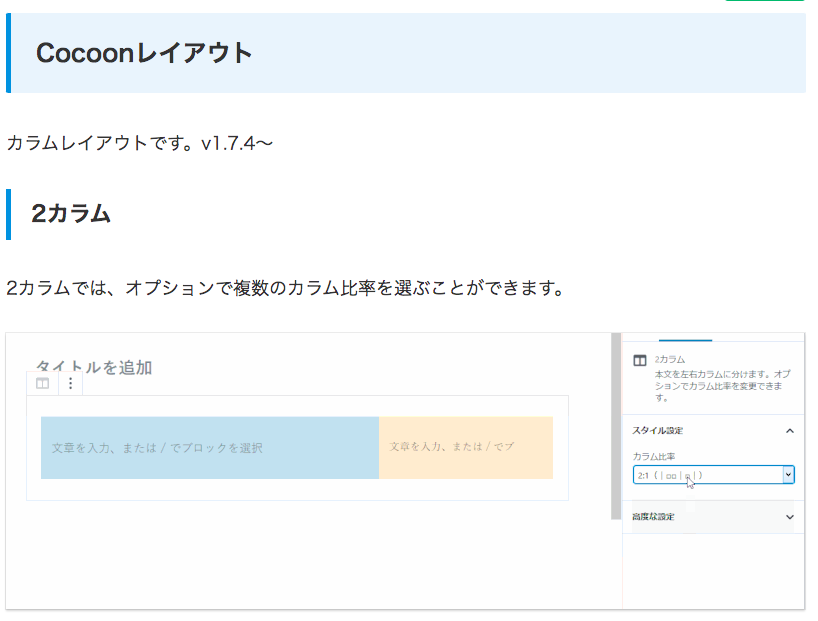Click the 高度な設定 panel title
This screenshot has width=818, height=621.
pos(653,517)
